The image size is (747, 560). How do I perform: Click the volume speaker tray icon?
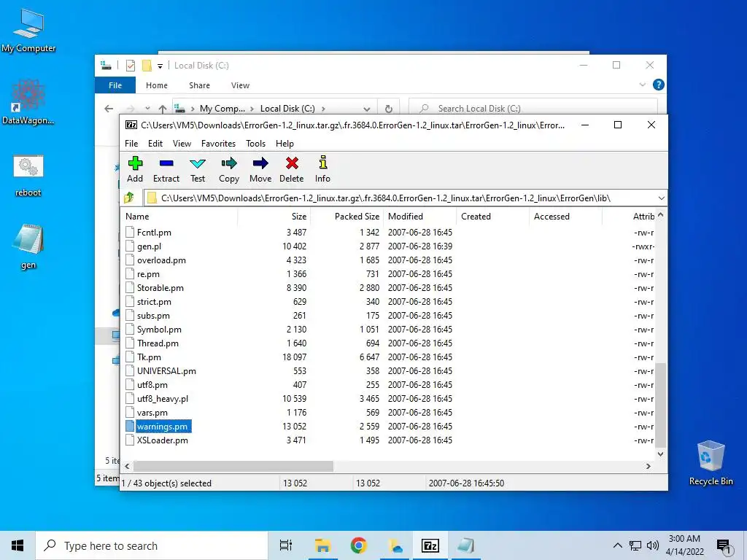[x=653, y=545]
